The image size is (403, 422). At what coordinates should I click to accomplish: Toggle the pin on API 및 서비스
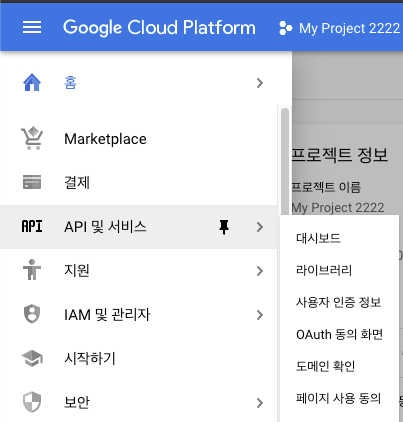click(224, 227)
